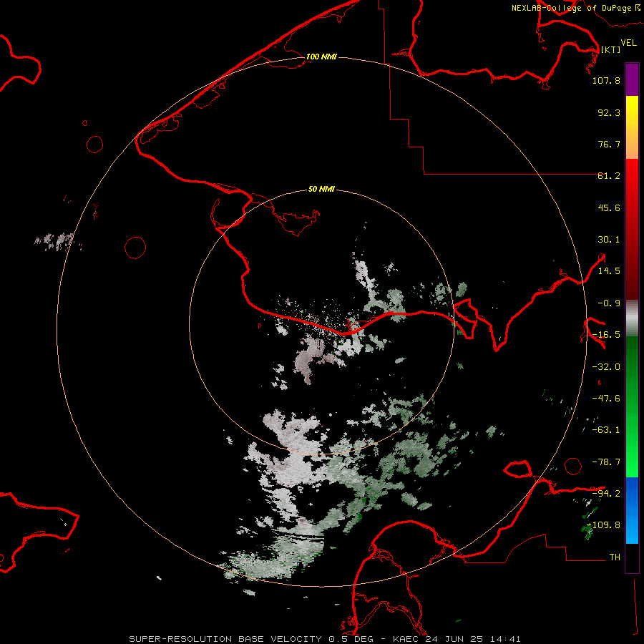
Task: Click the 45.6 legend value
Action: pos(609,208)
